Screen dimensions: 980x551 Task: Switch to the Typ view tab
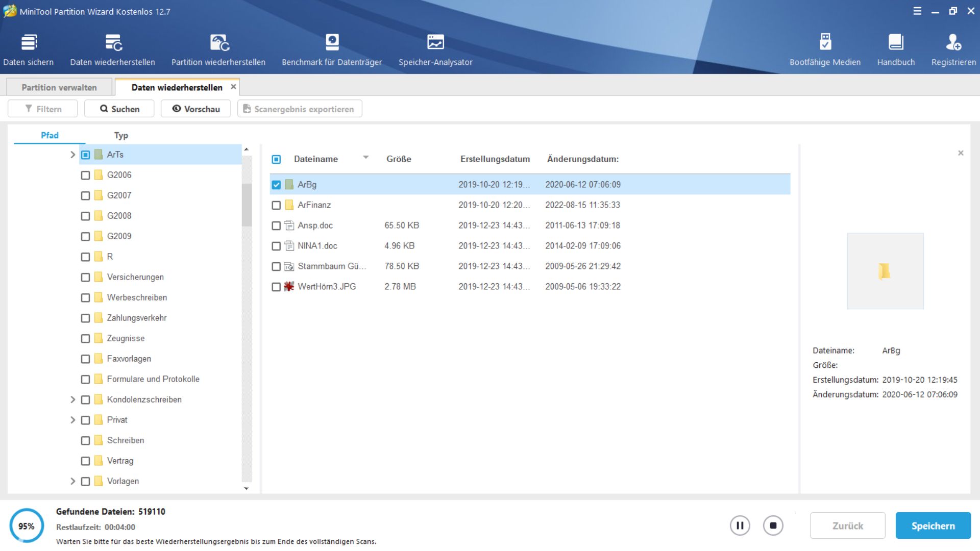point(121,135)
